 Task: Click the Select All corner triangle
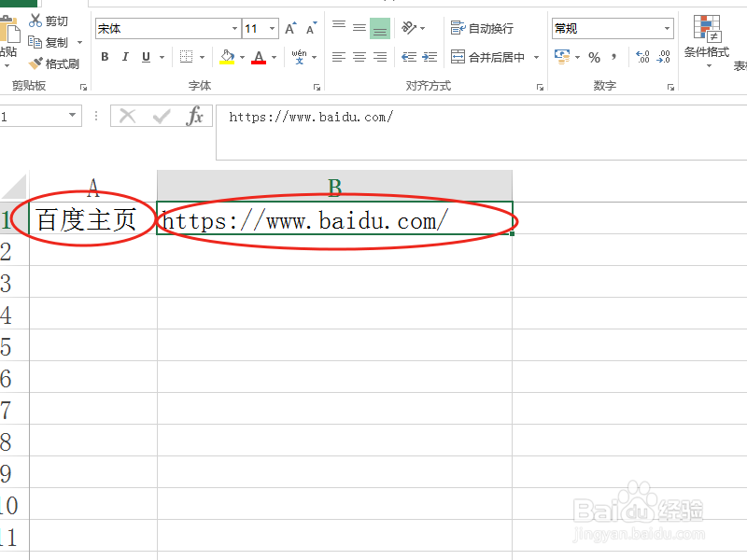tap(14, 186)
